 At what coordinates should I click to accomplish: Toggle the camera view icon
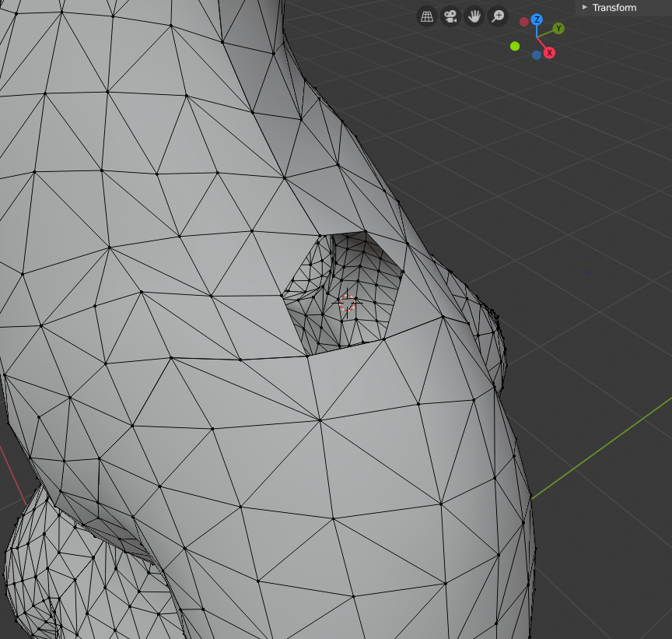coord(450,16)
